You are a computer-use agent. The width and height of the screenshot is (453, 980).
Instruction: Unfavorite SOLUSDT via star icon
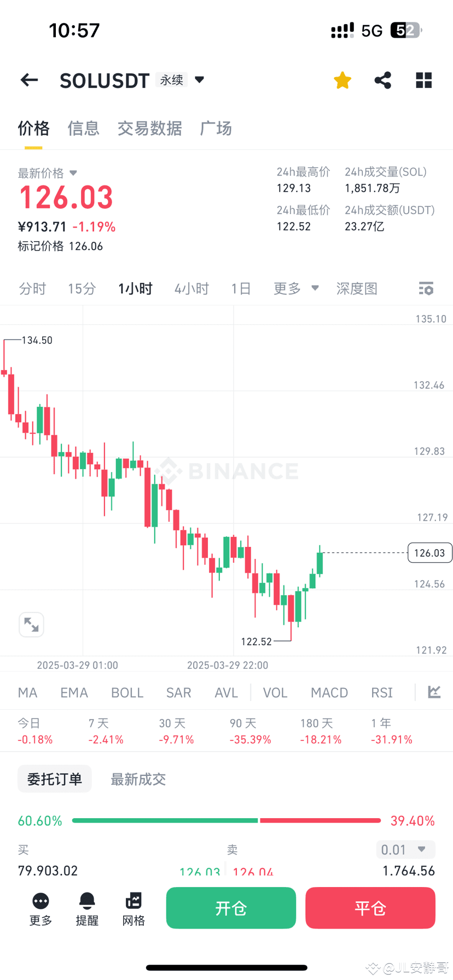tap(342, 80)
